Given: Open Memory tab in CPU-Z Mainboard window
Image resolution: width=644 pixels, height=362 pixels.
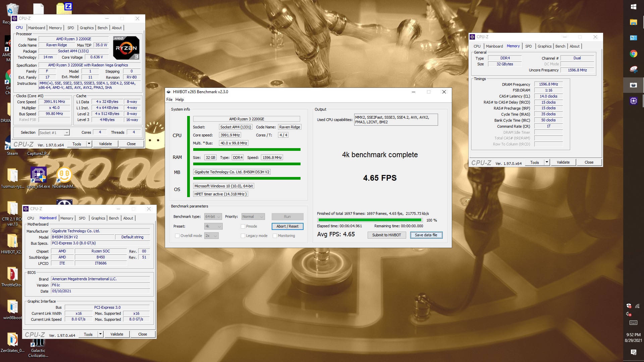Looking at the screenshot, I should click(67, 218).
